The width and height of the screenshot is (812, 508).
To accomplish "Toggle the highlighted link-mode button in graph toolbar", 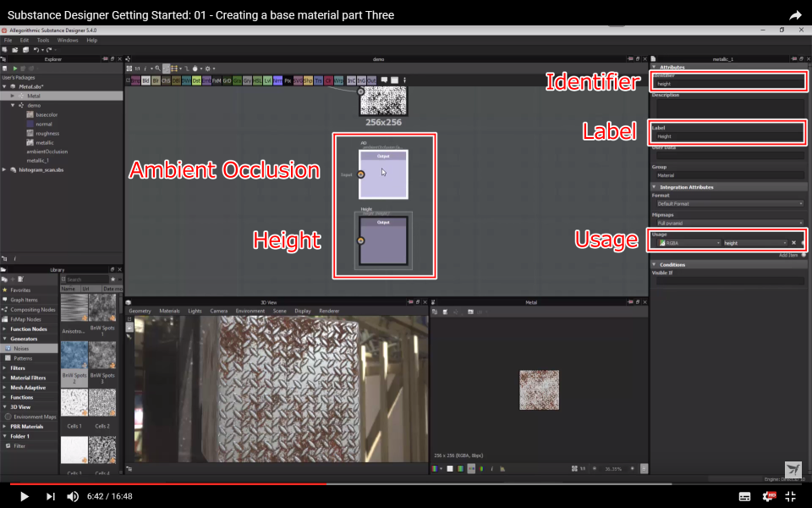I will pos(166,69).
